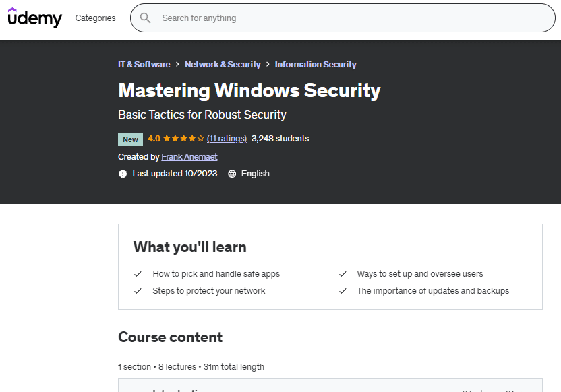Click breadcrumb chevron after Network & Security

268,64
